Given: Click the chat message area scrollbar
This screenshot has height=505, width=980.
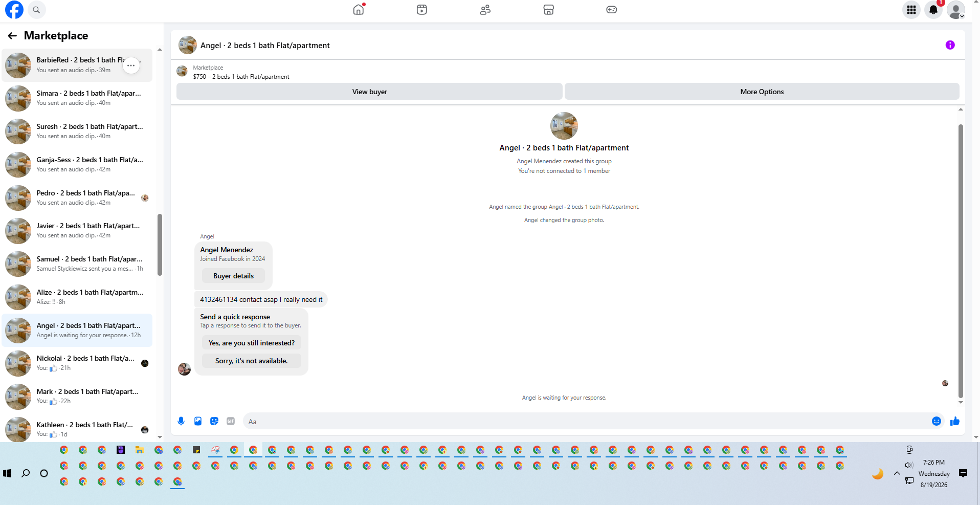Looking at the screenshot, I should coord(961,261).
